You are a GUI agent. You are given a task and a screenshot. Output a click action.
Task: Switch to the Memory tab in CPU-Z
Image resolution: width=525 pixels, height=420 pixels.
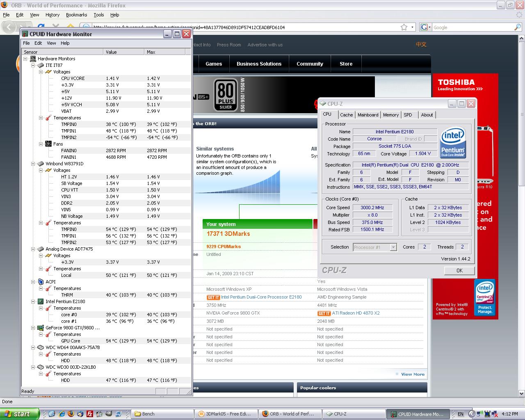pyautogui.click(x=391, y=115)
